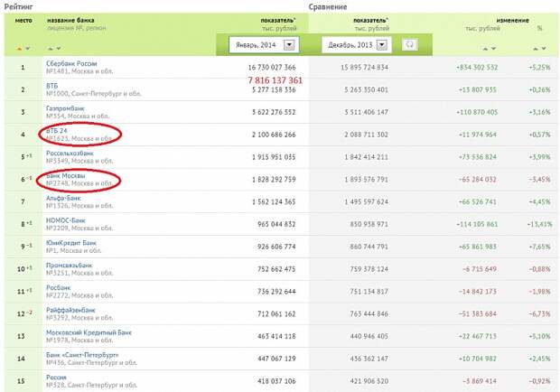Image resolution: width=560 pixels, height=392 pixels.
Task: Open the Альфа-Банк link
Action: click(63, 198)
